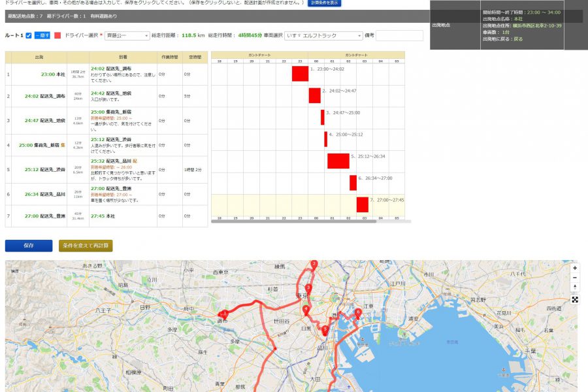Click the red route color swatch
The image size is (588, 392).
tap(57, 36)
